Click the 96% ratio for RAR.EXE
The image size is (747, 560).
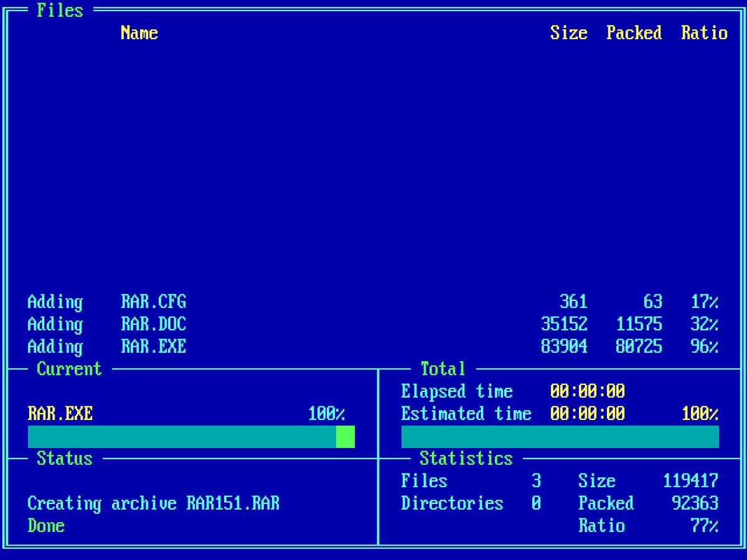click(x=705, y=347)
